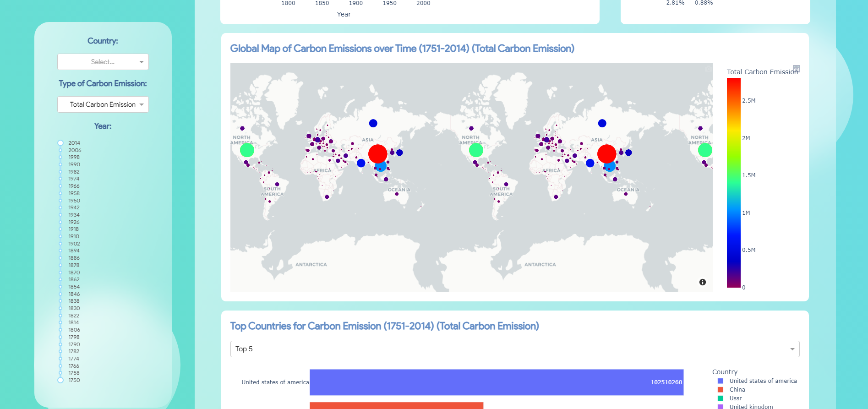The height and width of the screenshot is (409, 868).
Task: Expand the Top 5 countries dropdown
Action: [515, 349]
